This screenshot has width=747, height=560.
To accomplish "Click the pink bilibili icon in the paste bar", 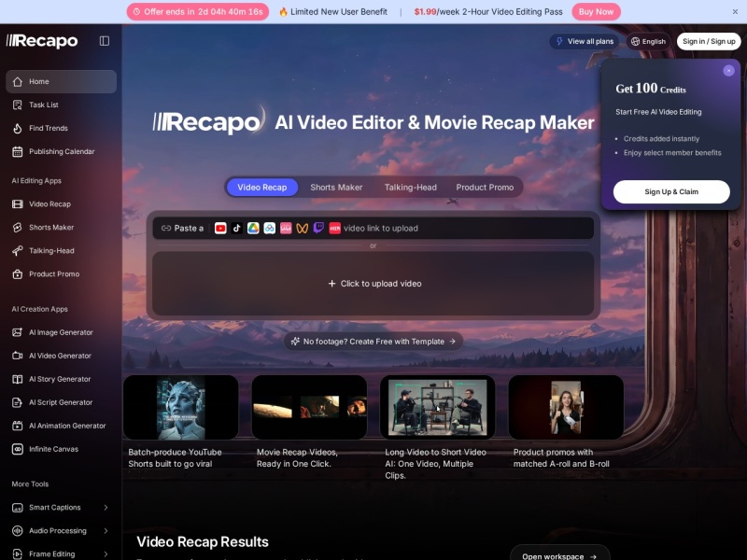I will [286, 228].
